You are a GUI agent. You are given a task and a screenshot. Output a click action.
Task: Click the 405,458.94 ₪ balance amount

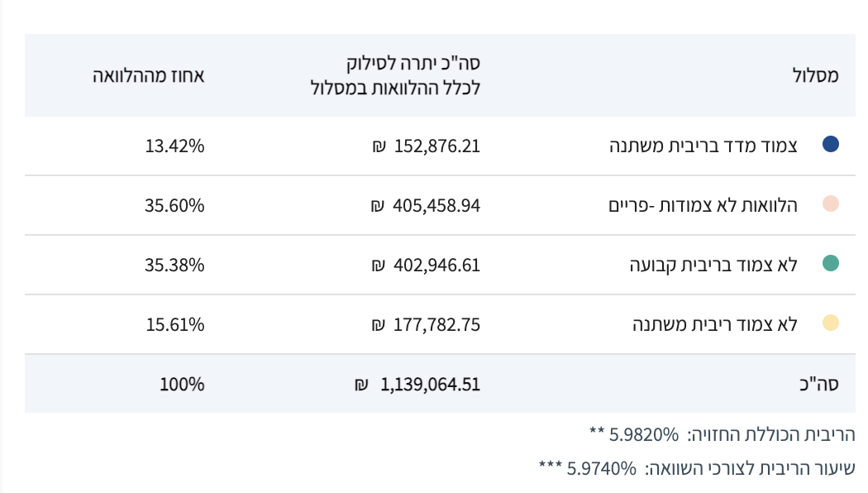(x=426, y=205)
